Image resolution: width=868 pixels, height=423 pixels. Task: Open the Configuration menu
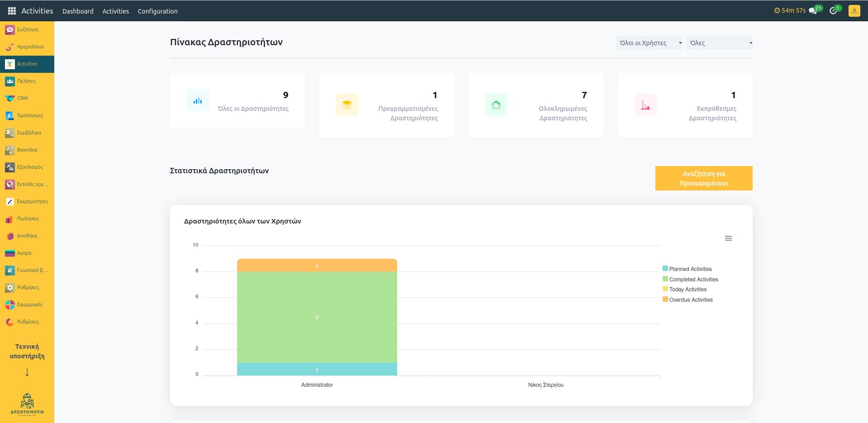[157, 11]
